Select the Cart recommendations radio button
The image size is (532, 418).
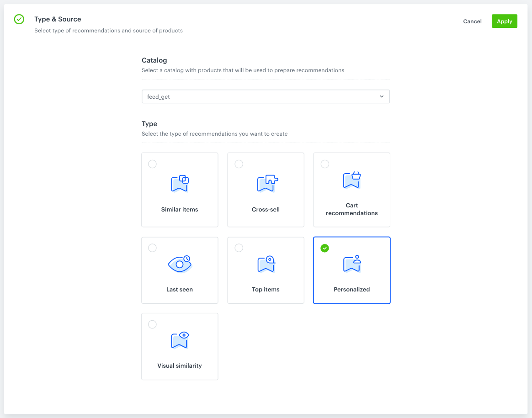(325, 164)
